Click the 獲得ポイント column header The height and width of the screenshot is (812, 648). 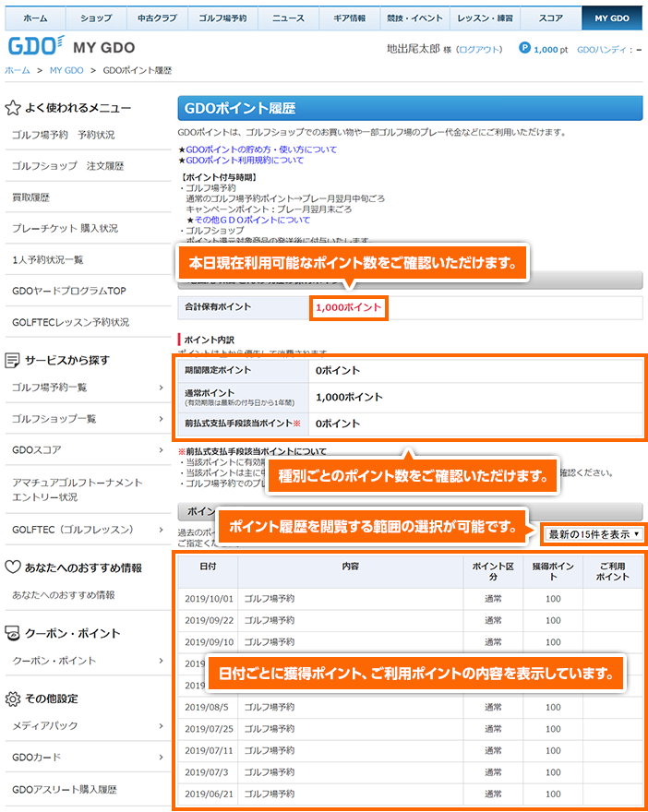coord(553,571)
